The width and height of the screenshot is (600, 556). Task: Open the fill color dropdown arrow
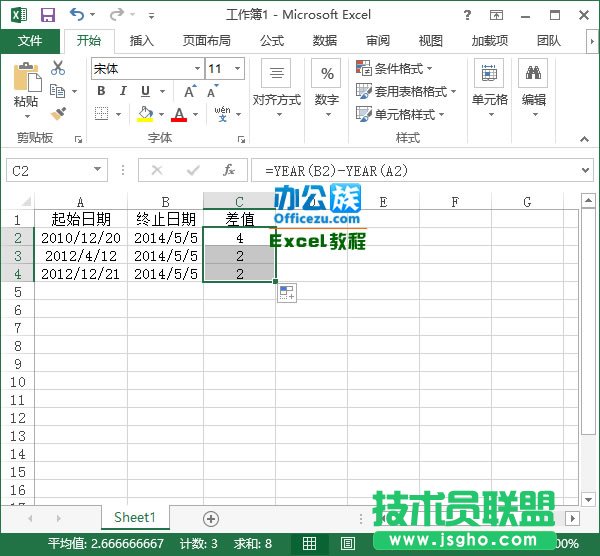[161, 114]
